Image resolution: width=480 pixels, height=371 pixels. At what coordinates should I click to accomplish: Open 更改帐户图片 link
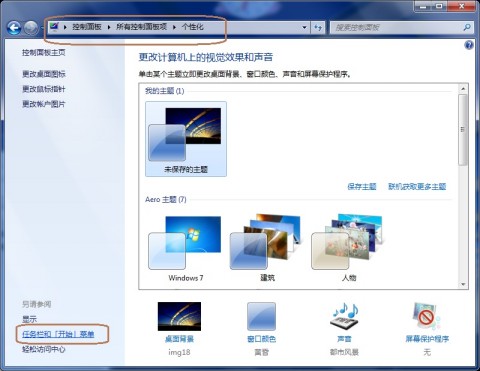coord(44,104)
